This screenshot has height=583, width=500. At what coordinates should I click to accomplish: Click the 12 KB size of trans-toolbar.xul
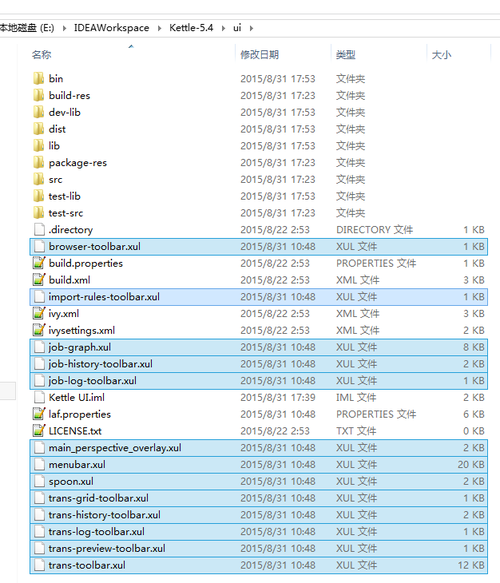click(471, 565)
